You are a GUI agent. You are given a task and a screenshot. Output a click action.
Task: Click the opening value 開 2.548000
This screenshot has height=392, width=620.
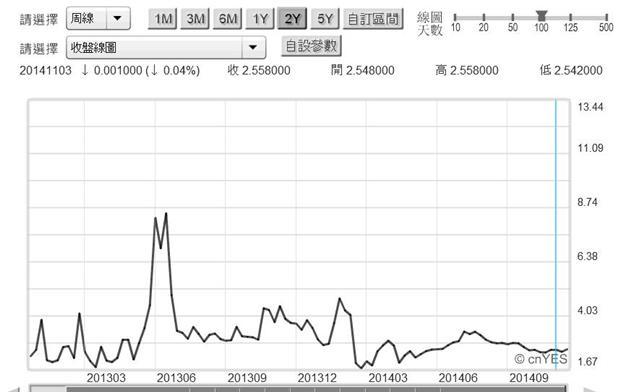point(363,70)
